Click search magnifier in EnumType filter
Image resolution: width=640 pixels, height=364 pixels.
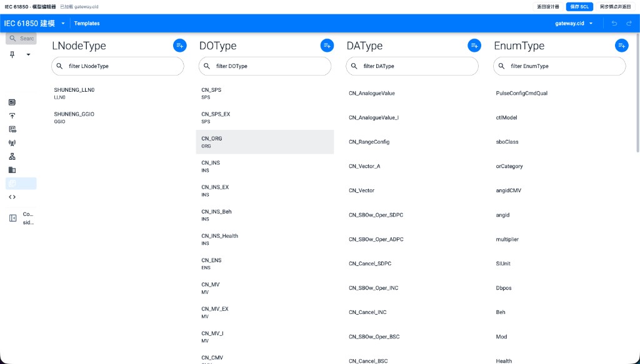502,66
